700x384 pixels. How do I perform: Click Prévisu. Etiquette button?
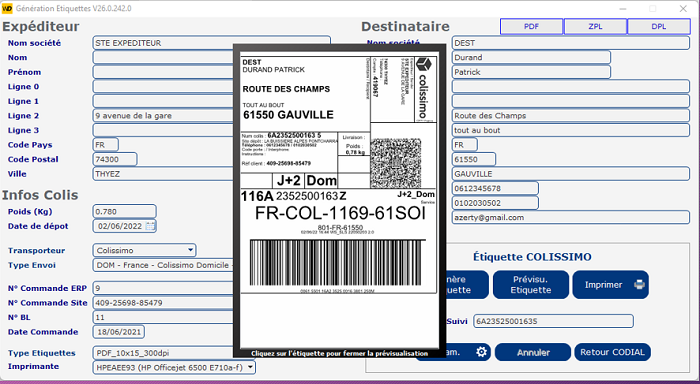point(531,284)
